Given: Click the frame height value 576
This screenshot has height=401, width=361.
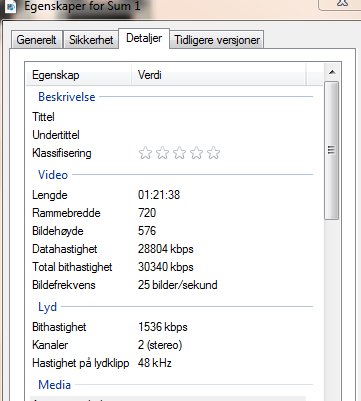Looking at the screenshot, I should pyautogui.click(x=147, y=231).
